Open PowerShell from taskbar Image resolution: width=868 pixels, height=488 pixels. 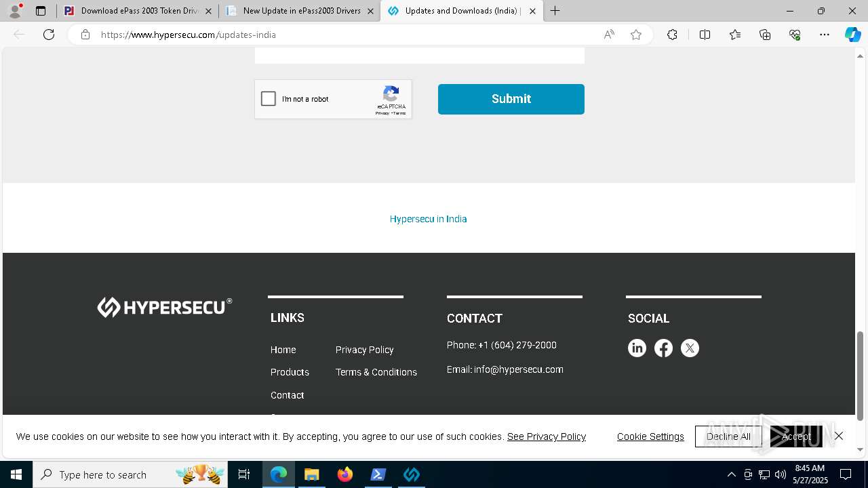coord(378,474)
